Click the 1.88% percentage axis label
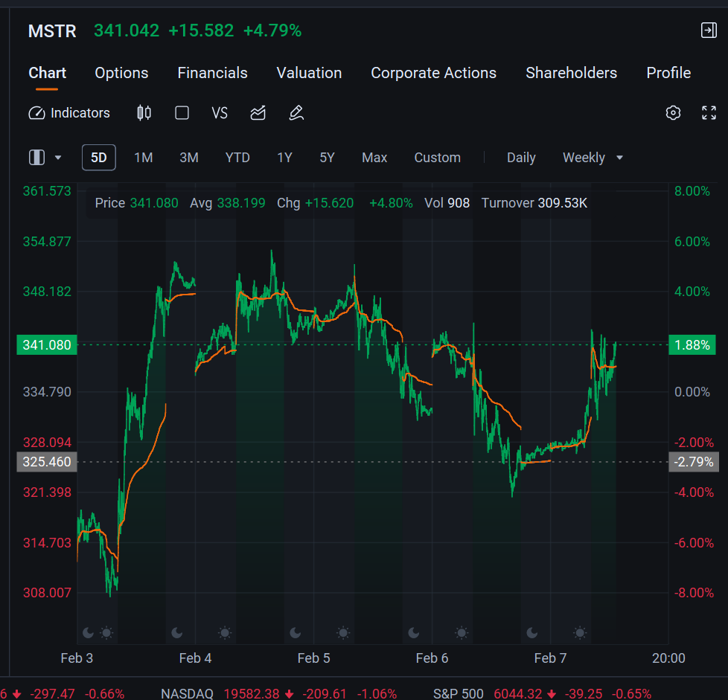The width and height of the screenshot is (728, 700). tap(692, 344)
